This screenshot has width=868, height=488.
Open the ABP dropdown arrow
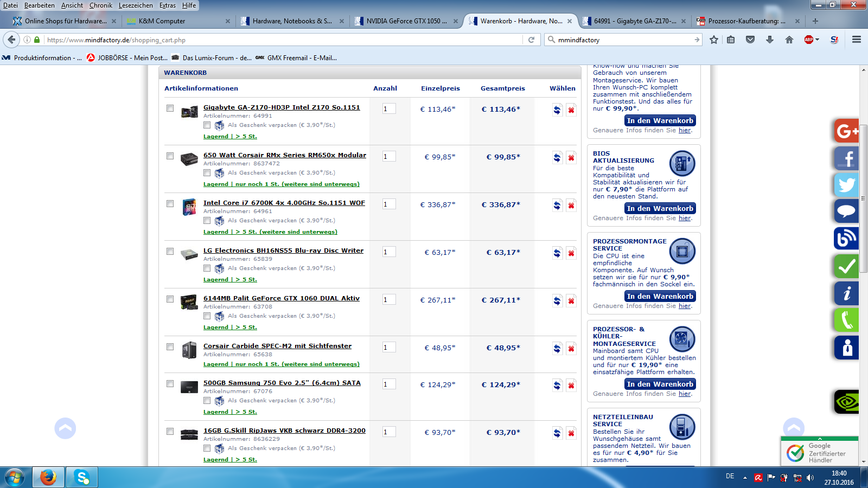point(817,40)
